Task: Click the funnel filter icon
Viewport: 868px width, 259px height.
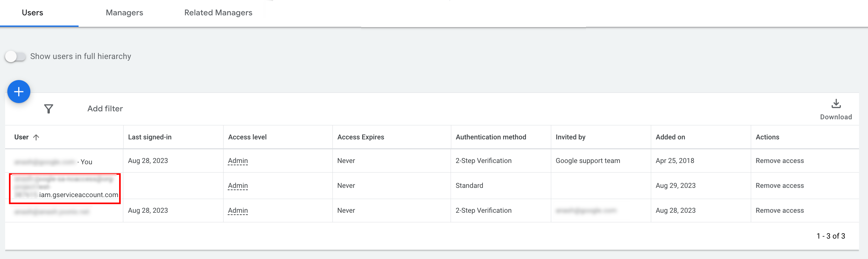Action: (x=49, y=109)
